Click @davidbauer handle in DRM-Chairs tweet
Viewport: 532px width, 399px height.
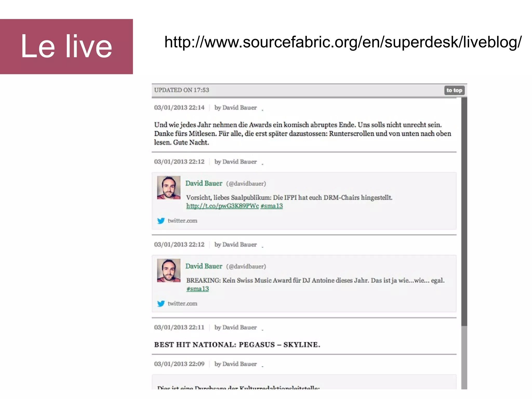click(x=246, y=184)
